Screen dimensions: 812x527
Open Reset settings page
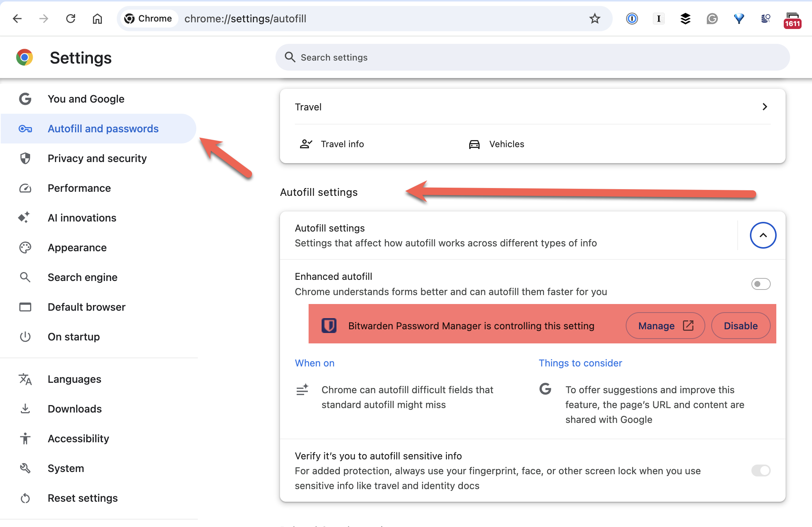[99, 498]
